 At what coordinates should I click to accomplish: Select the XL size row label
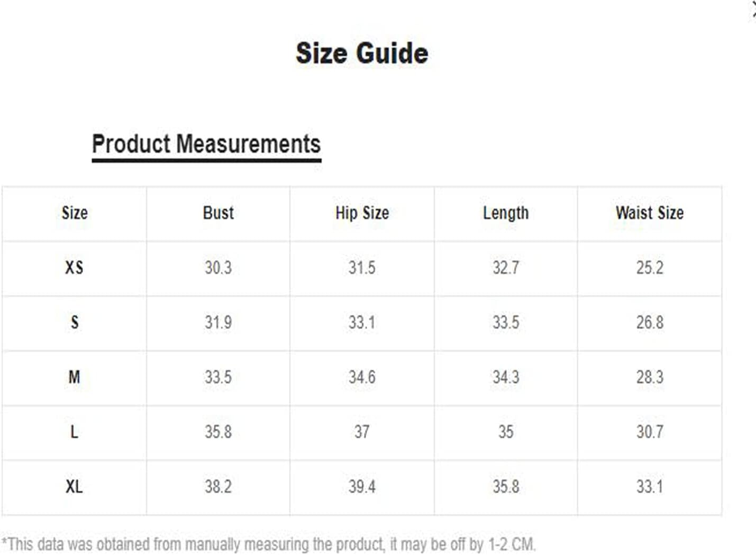pyautogui.click(x=74, y=487)
